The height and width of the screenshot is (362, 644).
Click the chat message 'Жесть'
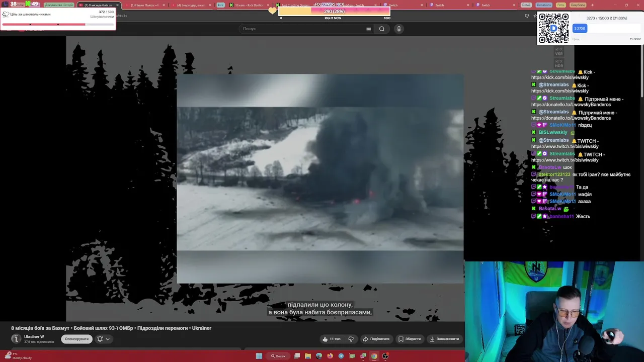583,216
